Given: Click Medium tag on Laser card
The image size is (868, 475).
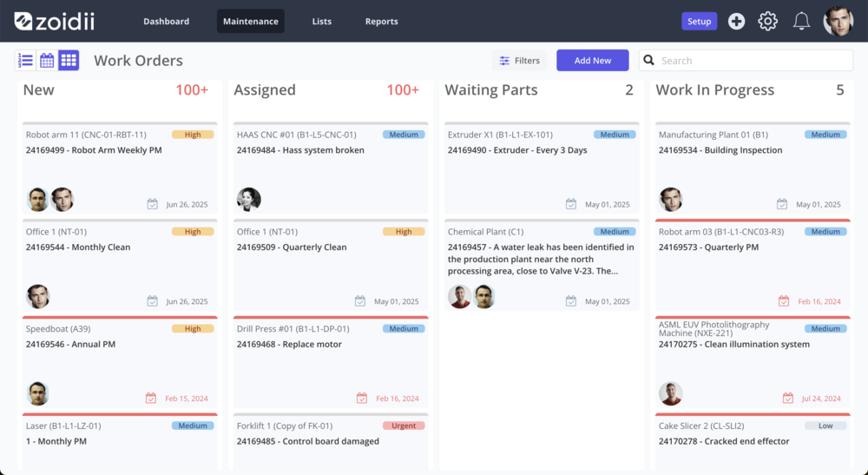Looking at the screenshot, I should 193,426.
